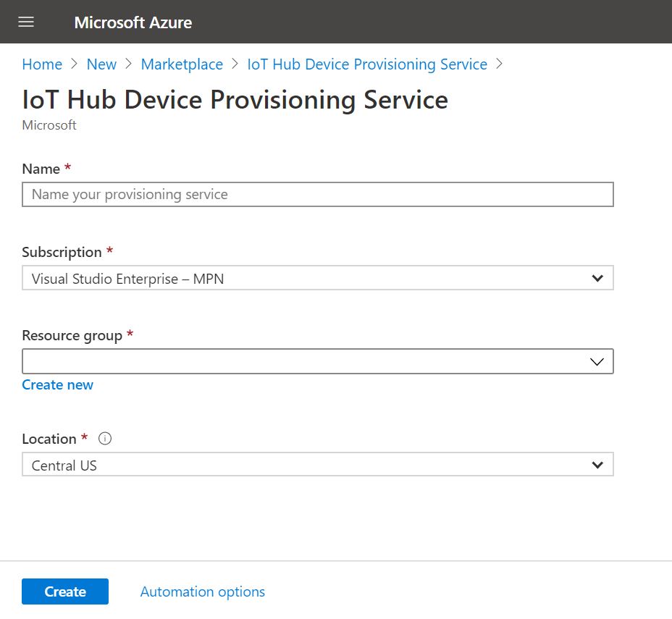Click the IoT Hub Device Provisioning Service heading
Screen dimensions: 672x619
point(235,100)
